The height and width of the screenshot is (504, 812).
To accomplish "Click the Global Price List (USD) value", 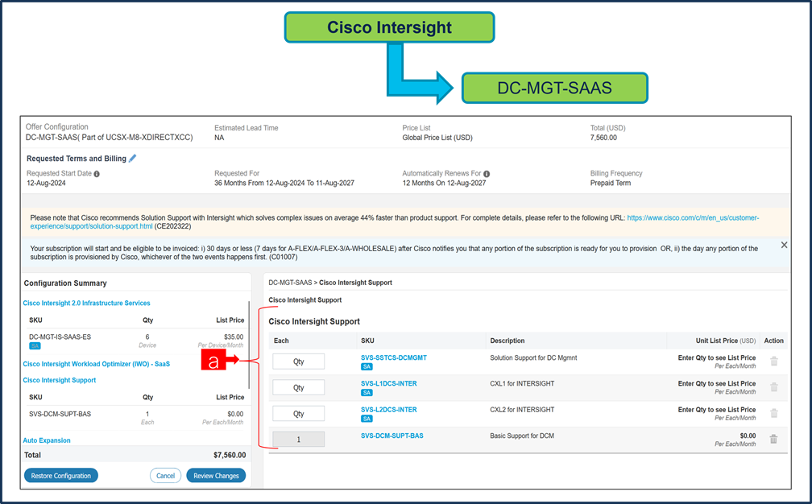I will coord(437,138).
